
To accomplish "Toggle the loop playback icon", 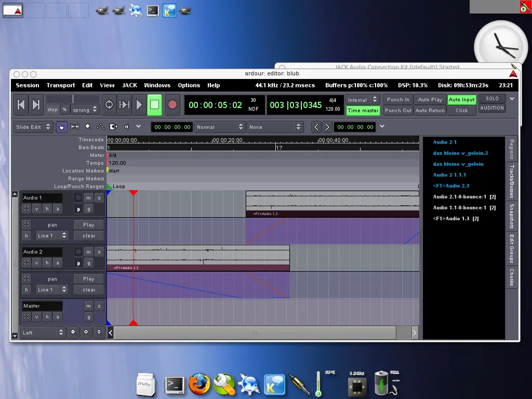I will [109, 104].
